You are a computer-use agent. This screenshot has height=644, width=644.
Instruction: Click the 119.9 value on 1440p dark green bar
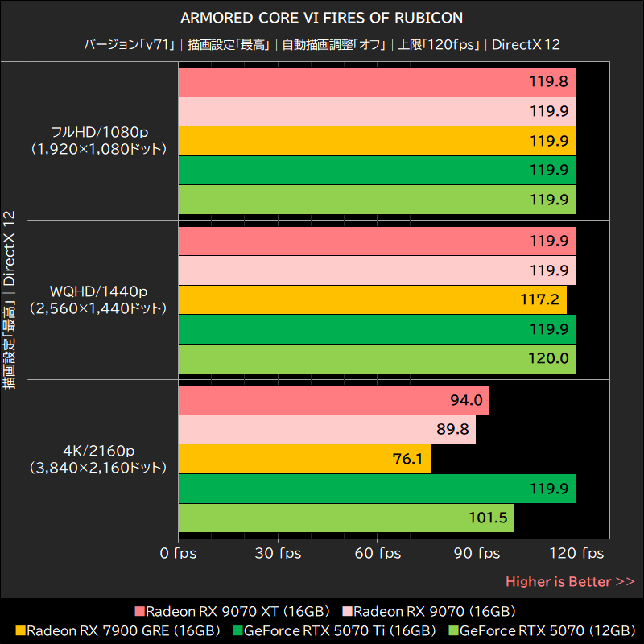(x=549, y=329)
